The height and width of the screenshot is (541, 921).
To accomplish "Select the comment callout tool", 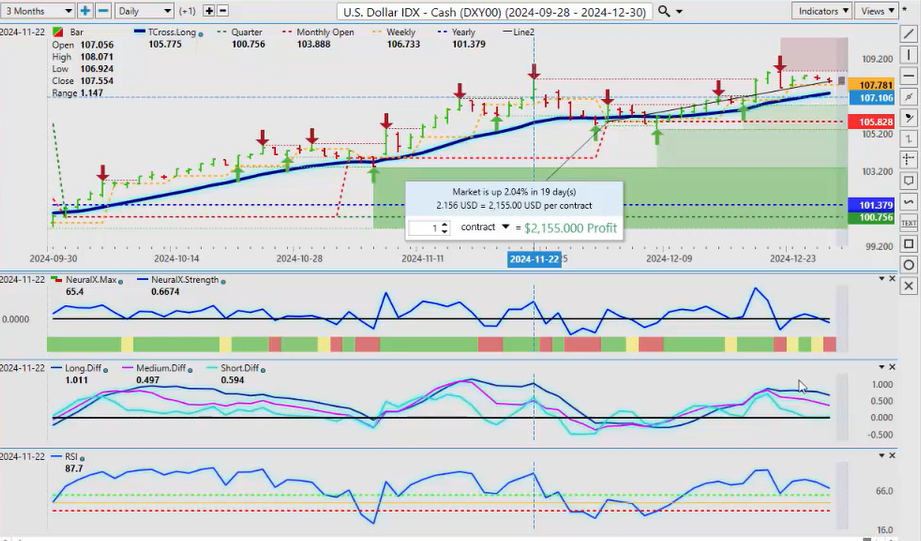I will (x=908, y=180).
